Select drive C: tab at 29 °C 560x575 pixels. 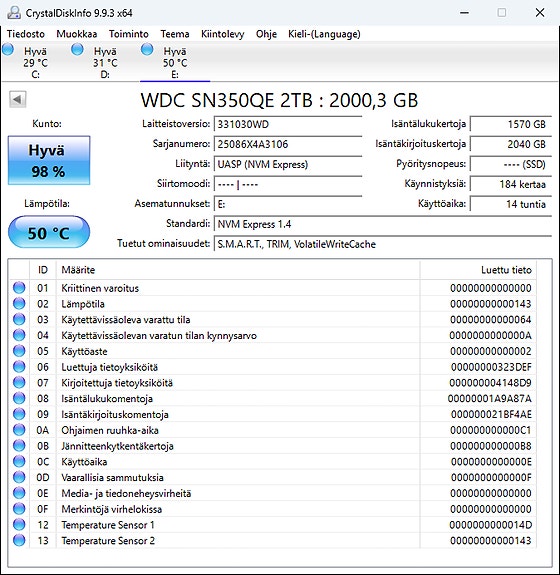35,62
